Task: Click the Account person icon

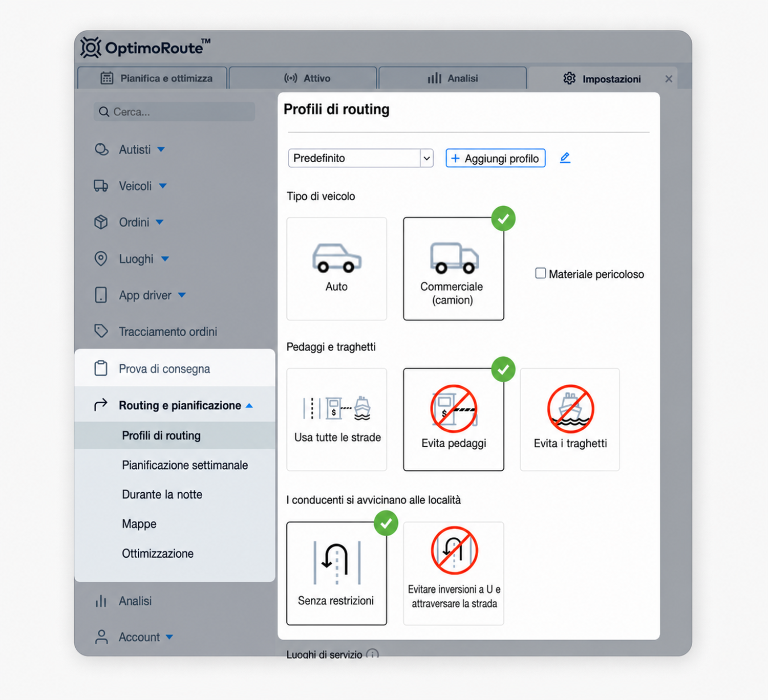Action: (101, 637)
